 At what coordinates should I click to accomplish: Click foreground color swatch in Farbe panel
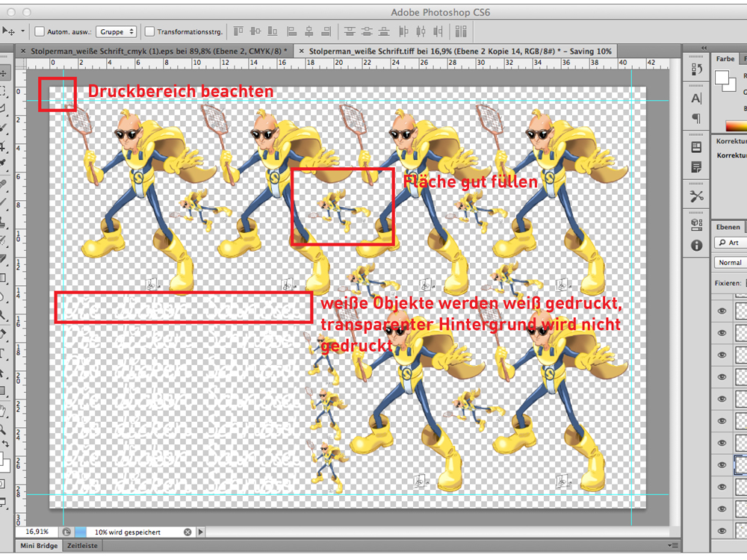coord(722,77)
